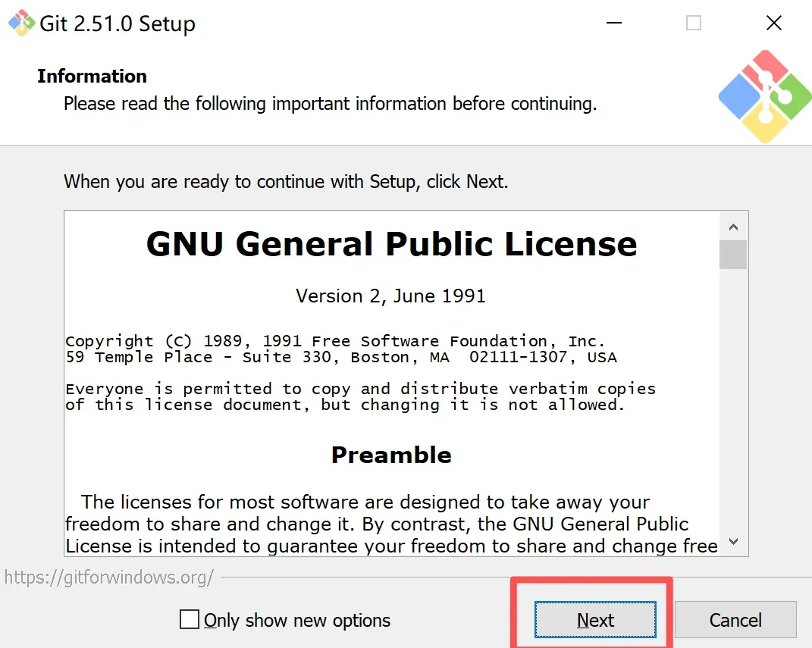Click the Copyright 1989, 1991 line
Viewport: 812px width, 648px height.
(x=335, y=341)
